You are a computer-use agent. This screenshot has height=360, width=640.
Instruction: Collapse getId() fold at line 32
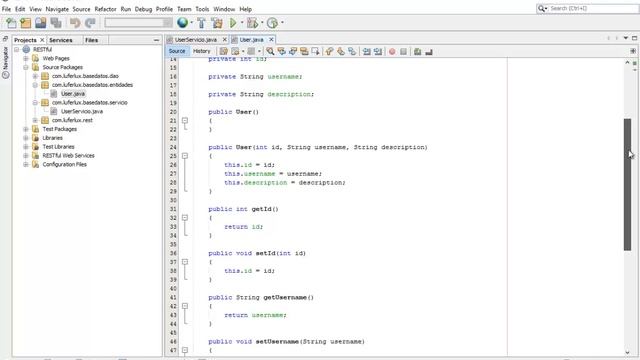(185, 218)
